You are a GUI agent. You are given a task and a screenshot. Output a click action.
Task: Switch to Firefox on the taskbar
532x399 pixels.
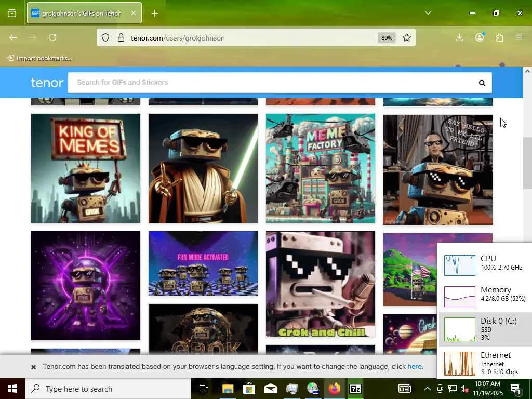click(334, 389)
